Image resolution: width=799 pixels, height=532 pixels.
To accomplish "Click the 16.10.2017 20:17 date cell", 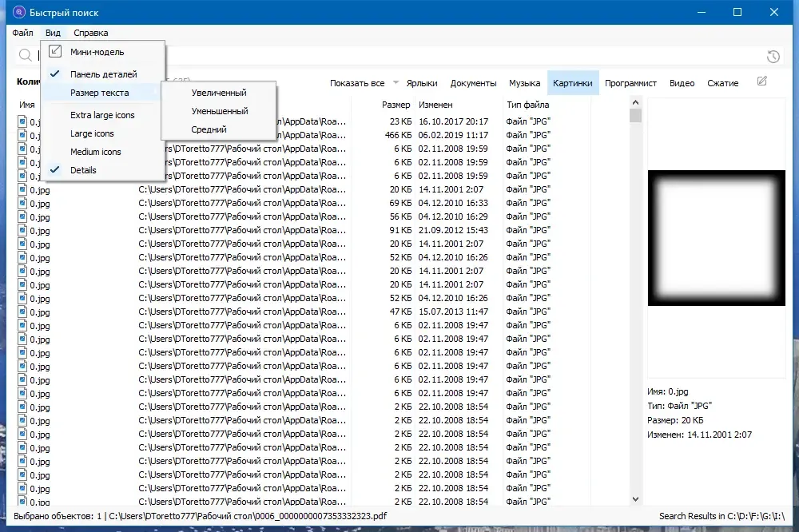I will point(453,121).
